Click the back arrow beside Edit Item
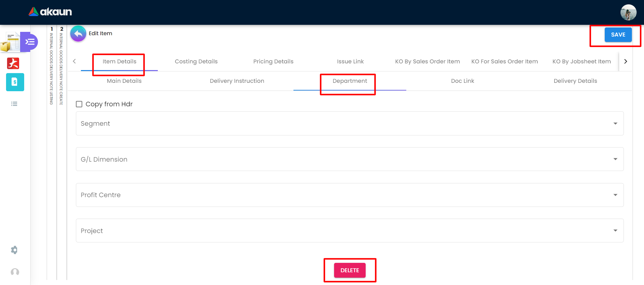This screenshot has height=285, width=644. tap(78, 34)
